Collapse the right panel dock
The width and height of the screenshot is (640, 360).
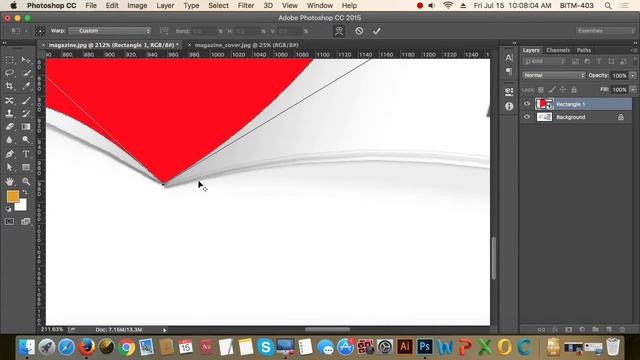635,42
